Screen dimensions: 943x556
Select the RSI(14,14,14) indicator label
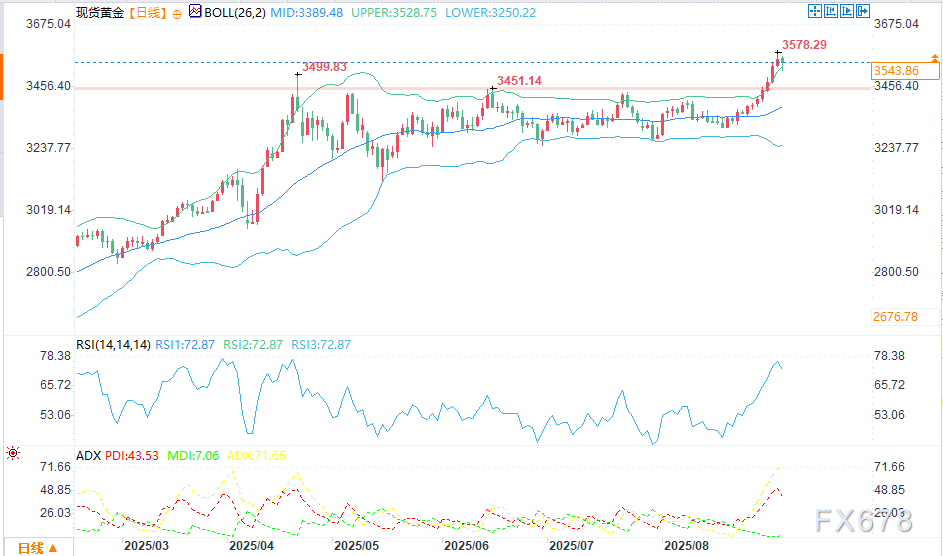point(114,345)
